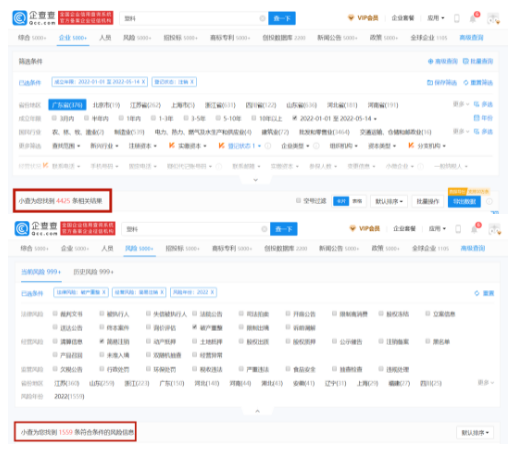Select the 江苏 province filter on 风险 page
This screenshot has width=514, height=455.
(x=67, y=383)
